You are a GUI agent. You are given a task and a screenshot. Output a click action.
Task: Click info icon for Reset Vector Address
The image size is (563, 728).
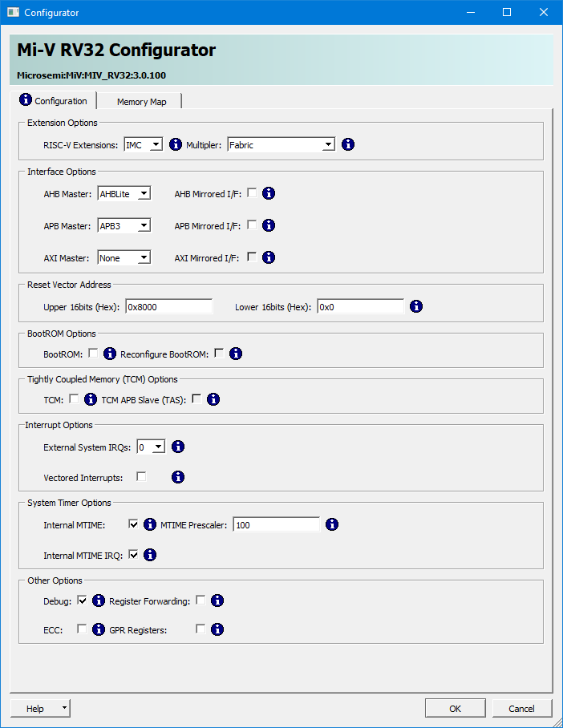coord(416,306)
